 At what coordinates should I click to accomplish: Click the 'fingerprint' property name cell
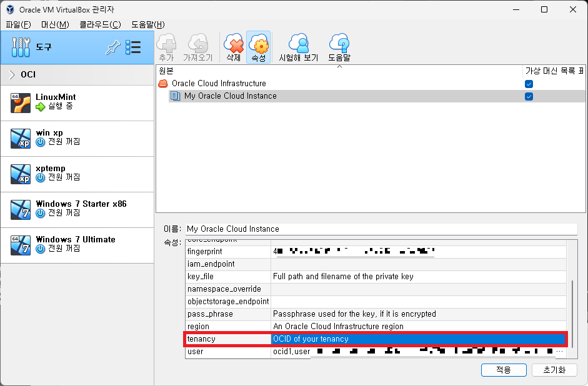(x=228, y=252)
